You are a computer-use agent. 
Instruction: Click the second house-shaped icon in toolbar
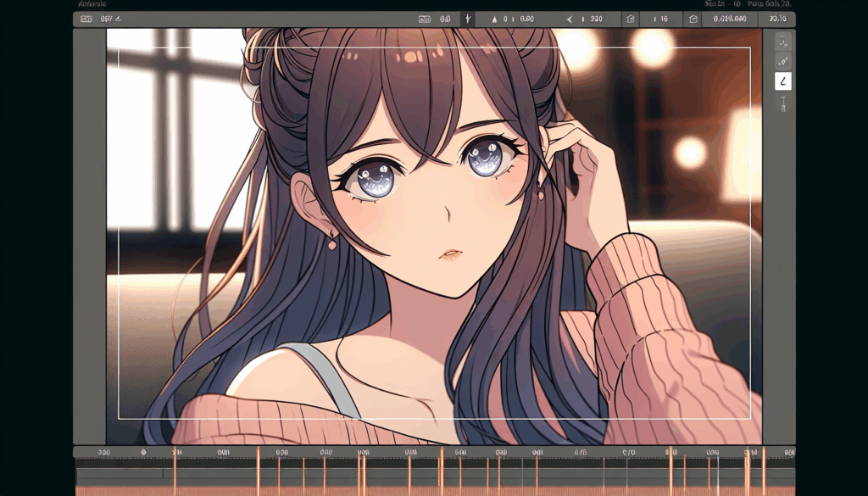point(693,19)
